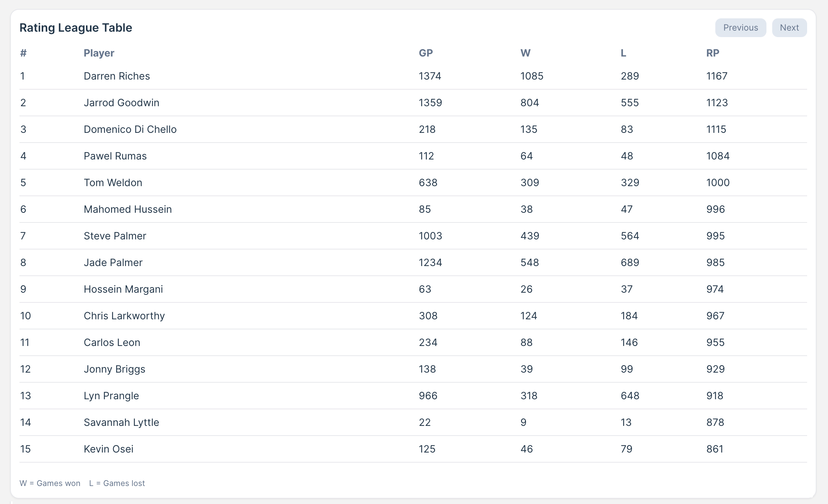The image size is (828, 504).
Task: Click Steve Palmer's name
Action: click(115, 236)
